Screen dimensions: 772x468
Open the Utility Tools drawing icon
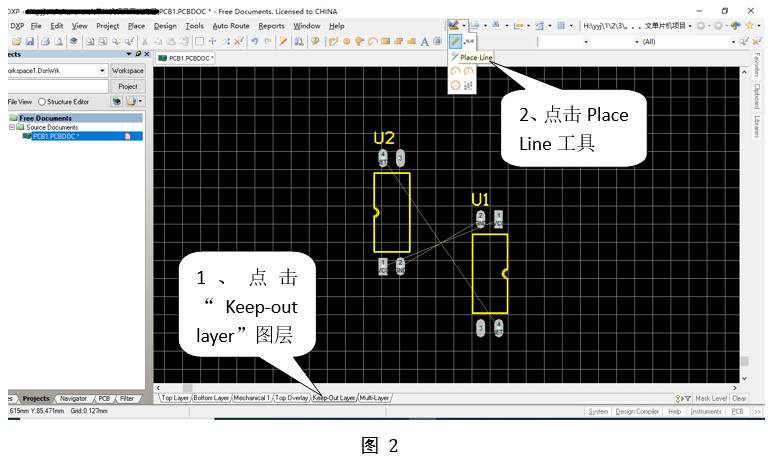point(453,25)
